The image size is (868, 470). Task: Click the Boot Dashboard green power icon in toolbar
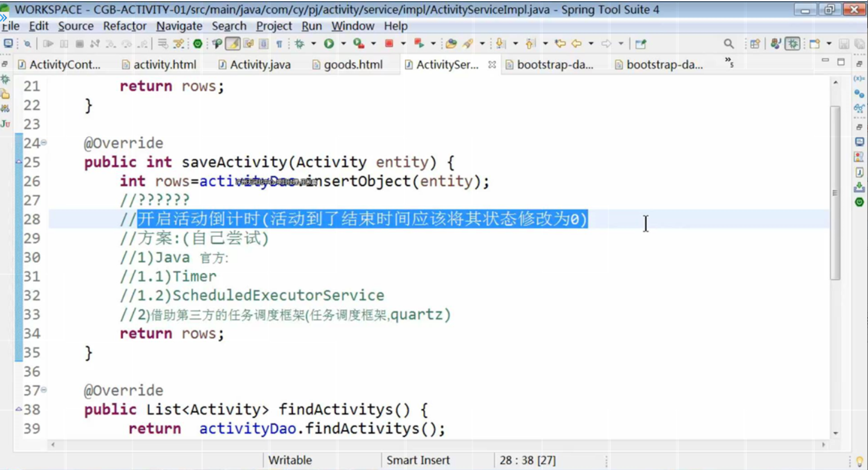198,43
